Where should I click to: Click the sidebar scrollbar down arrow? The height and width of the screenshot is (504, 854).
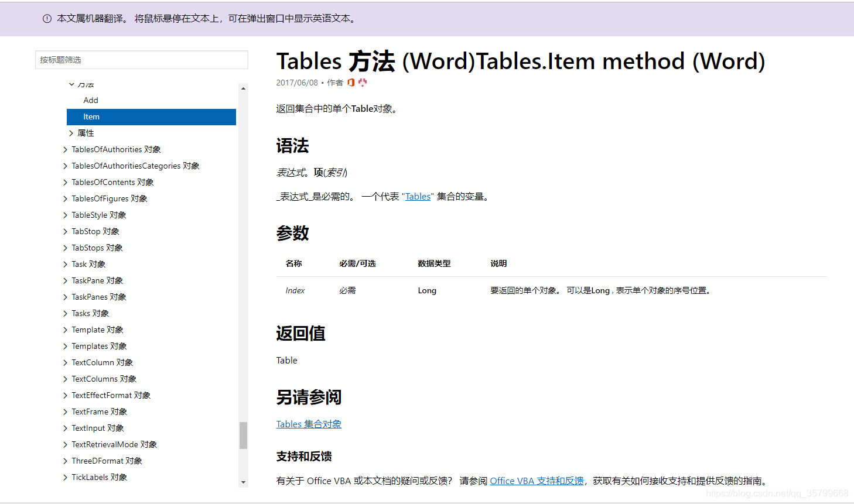(x=243, y=482)
